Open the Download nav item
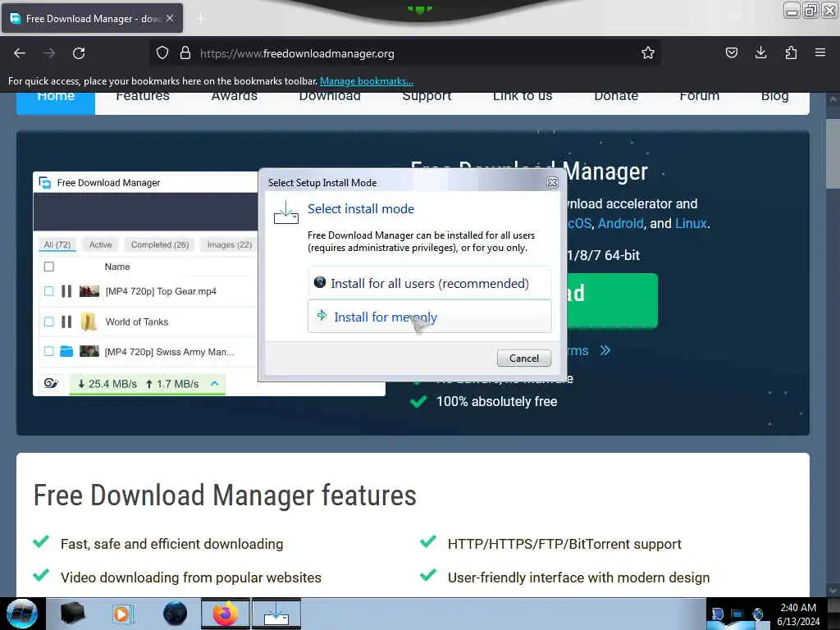840x630 pixels. pos(330,97)
